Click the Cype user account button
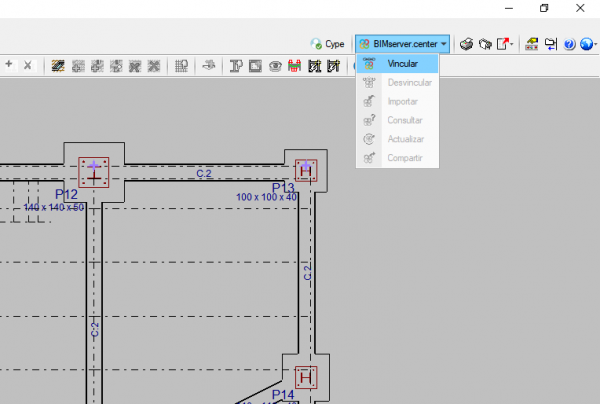The height and width of the screenshot is (404, 600). tap(328, 44)
